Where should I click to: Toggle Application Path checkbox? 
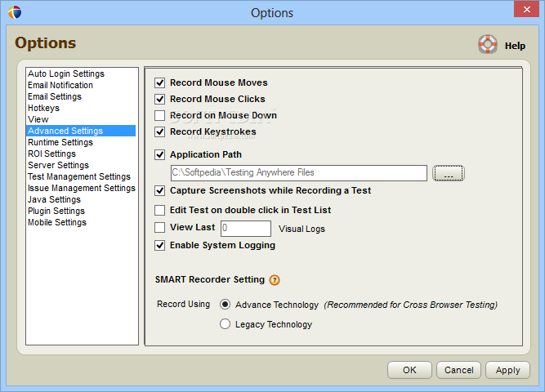(160, 154)
